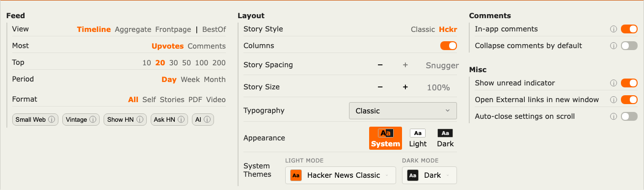644x190 pixels.
Task: Set top stories to 30
Action: coord(174,63)
